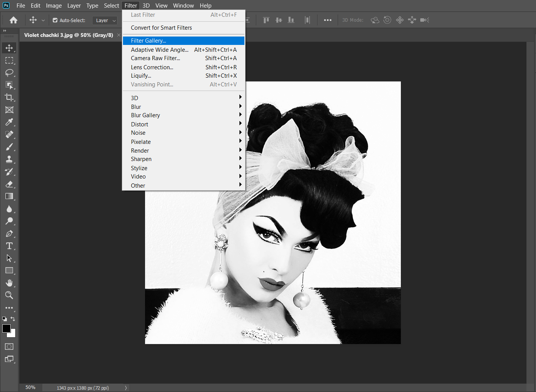Click the 50% zoom level field
536x392 pixels.
tap(30, 387)
